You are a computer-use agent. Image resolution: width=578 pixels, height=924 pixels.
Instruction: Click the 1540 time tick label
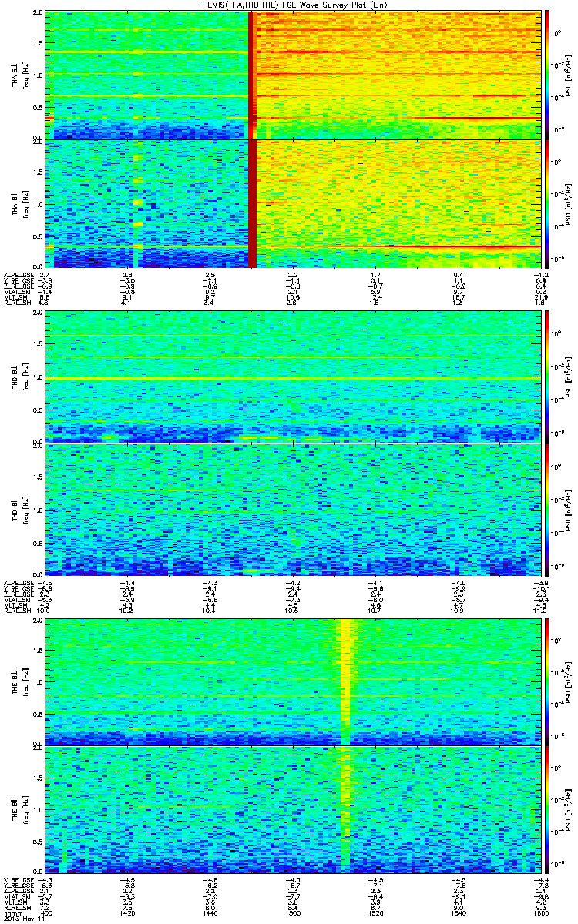(458, 912)
